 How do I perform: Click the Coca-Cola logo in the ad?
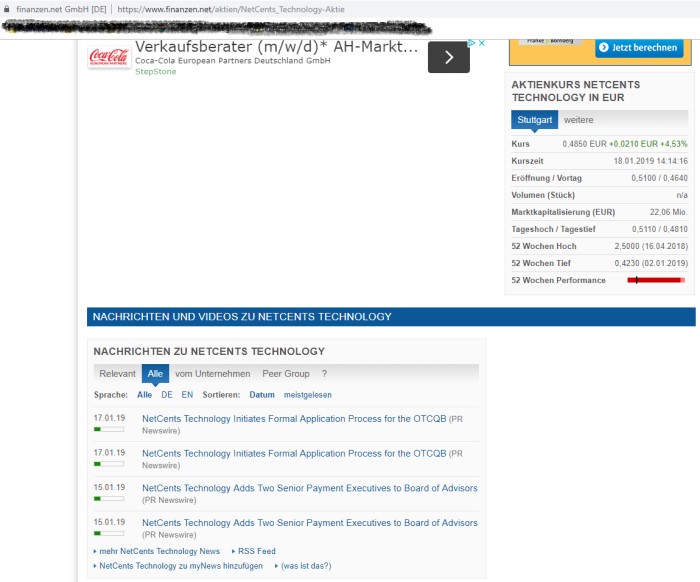(109, 57)
